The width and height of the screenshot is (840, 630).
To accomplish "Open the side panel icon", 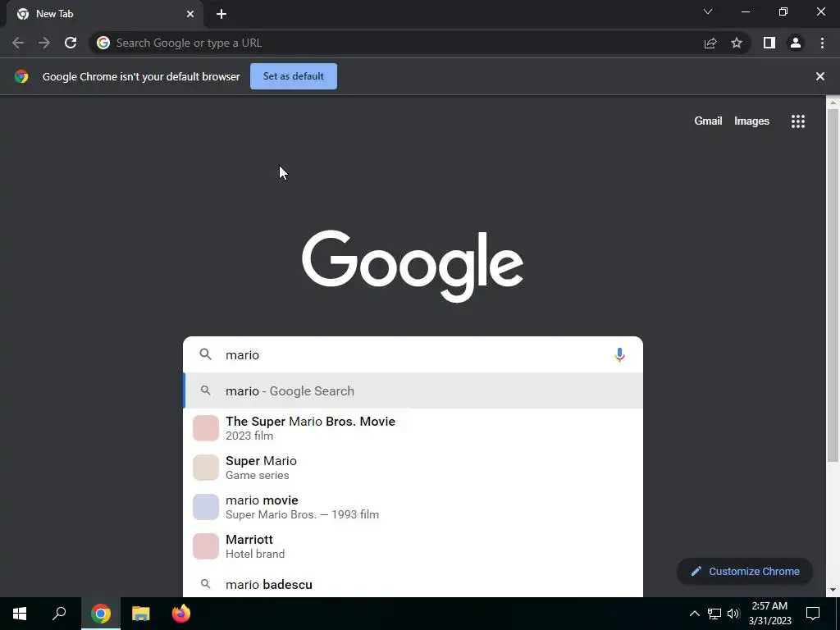I will coord(769,43).
